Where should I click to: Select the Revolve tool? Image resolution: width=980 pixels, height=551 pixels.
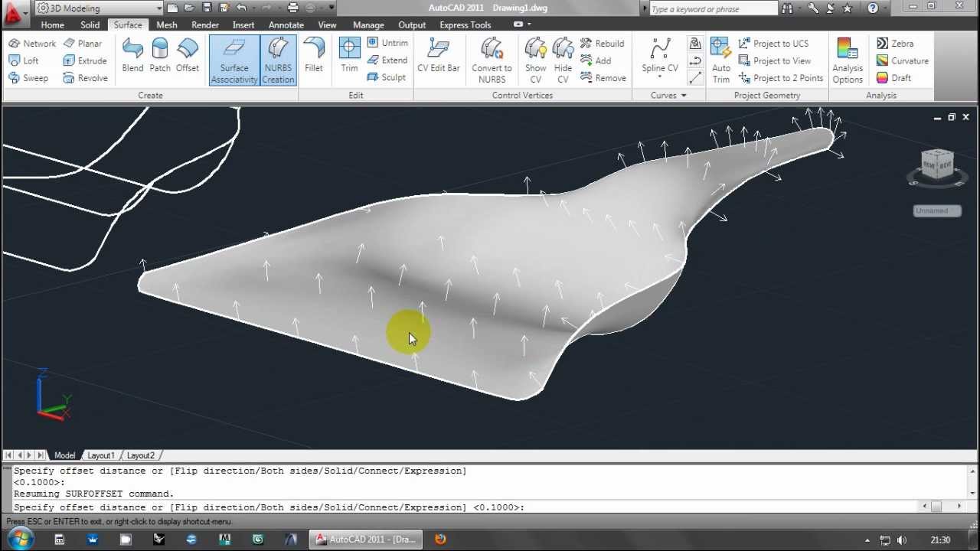point(86,78)
